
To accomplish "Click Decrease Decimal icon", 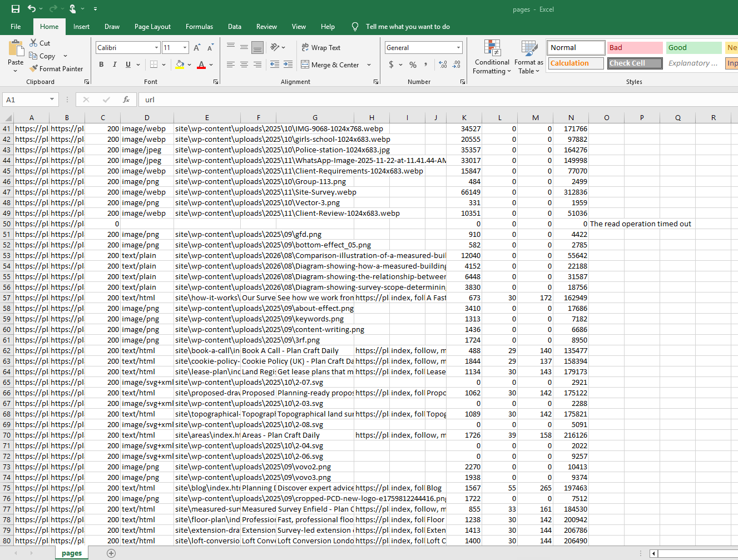I will [x=457, y=65].
